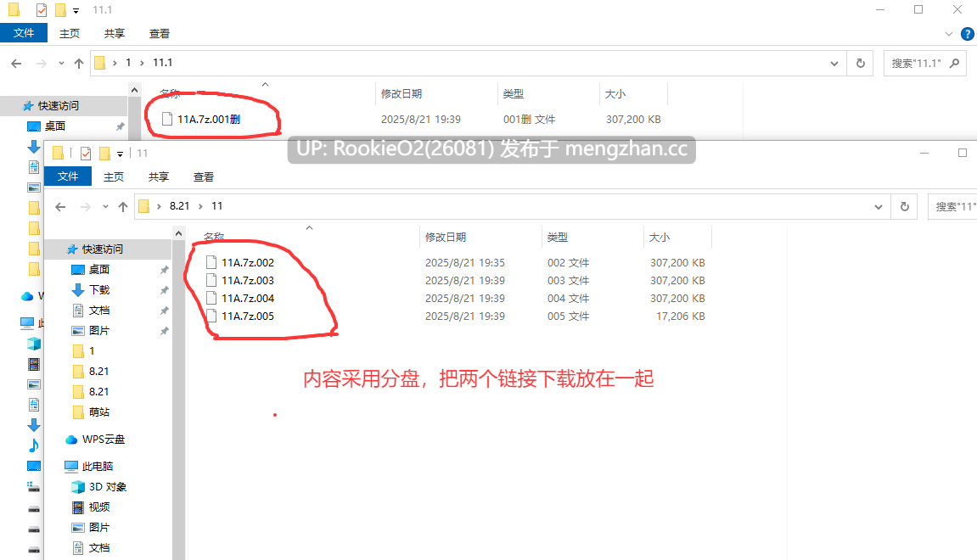The height and width of the screenshot is (560, 977).
Task: Select file 11A.7z.002
Action: pyautogui.click(x=247, y=263)
